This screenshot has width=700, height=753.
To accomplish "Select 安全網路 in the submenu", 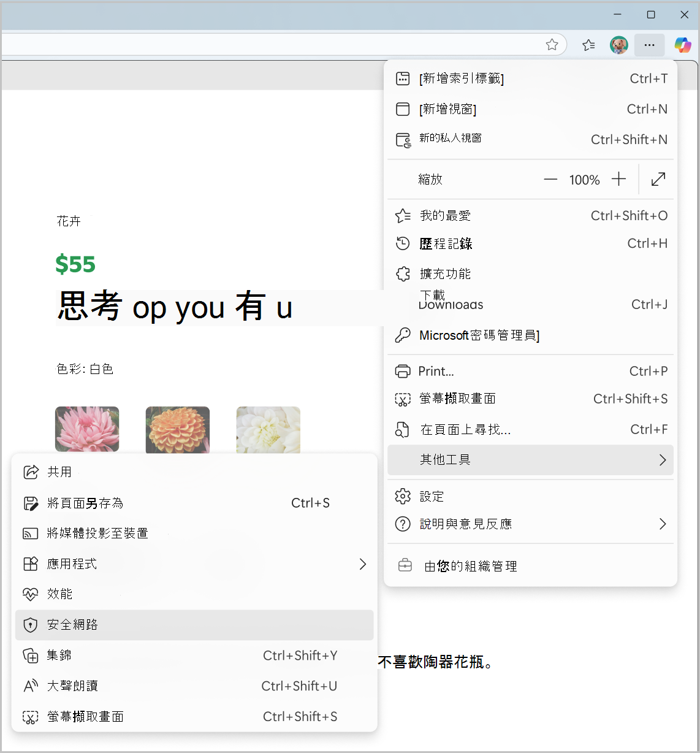I will 194,625.
